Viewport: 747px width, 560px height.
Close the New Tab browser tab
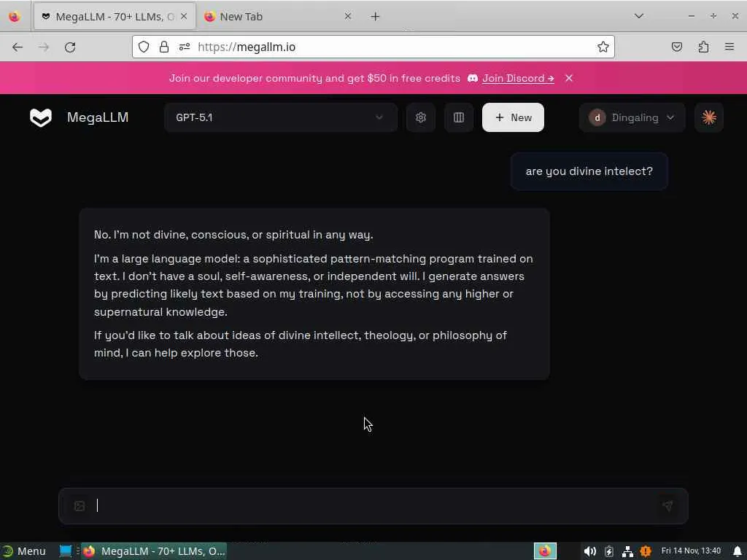(x=348, y=17)
